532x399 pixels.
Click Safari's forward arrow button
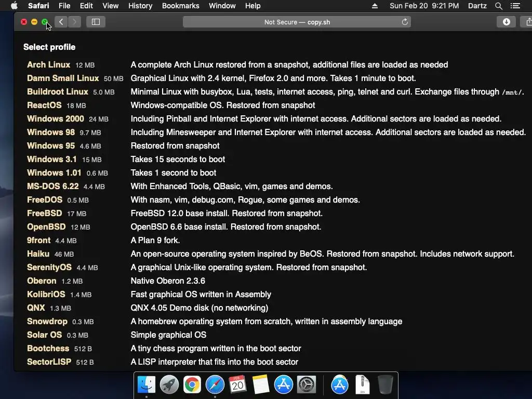point(75,22)
